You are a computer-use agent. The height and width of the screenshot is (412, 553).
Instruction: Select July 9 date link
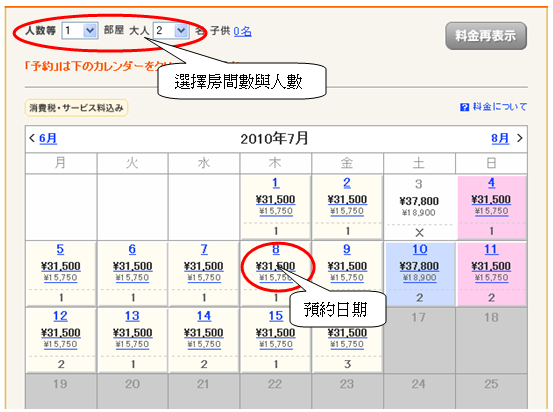tap(347, 249)
